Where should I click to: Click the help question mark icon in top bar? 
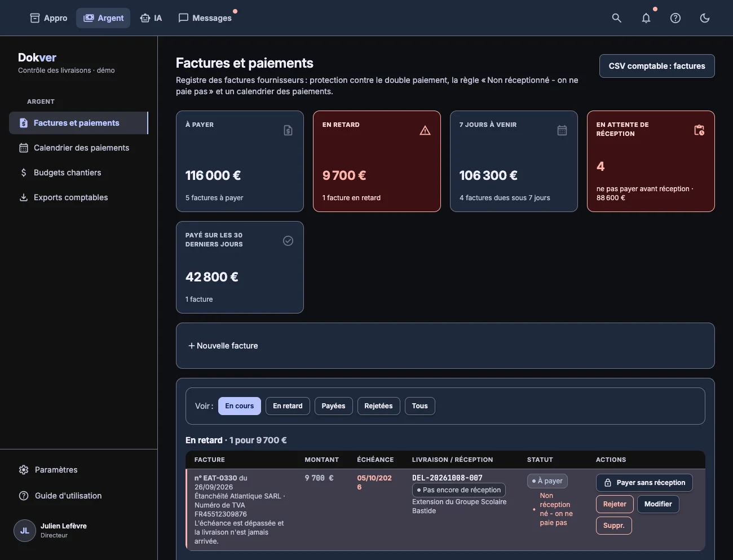pos(675,18)
